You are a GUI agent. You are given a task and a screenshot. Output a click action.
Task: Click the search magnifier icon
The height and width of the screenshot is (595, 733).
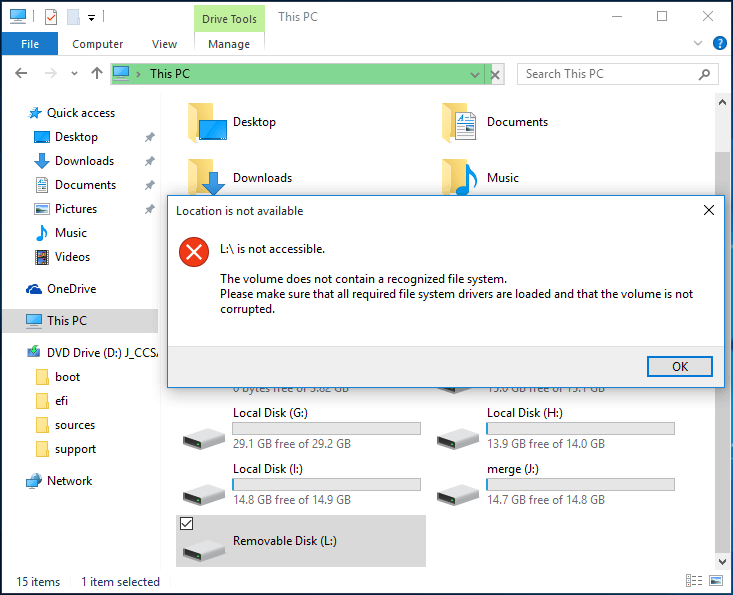[x=704, y=74]
